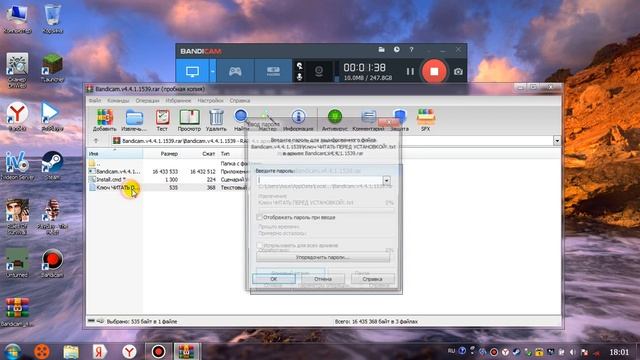This screenshot has height=360, width=640.
Task: Click the RU language indicator in the tray
Action: point(451,351)
